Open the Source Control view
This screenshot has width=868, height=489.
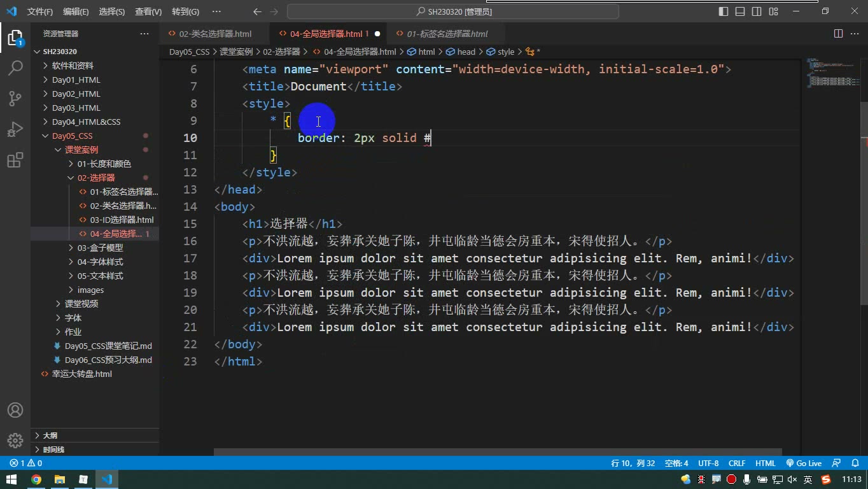15,98
